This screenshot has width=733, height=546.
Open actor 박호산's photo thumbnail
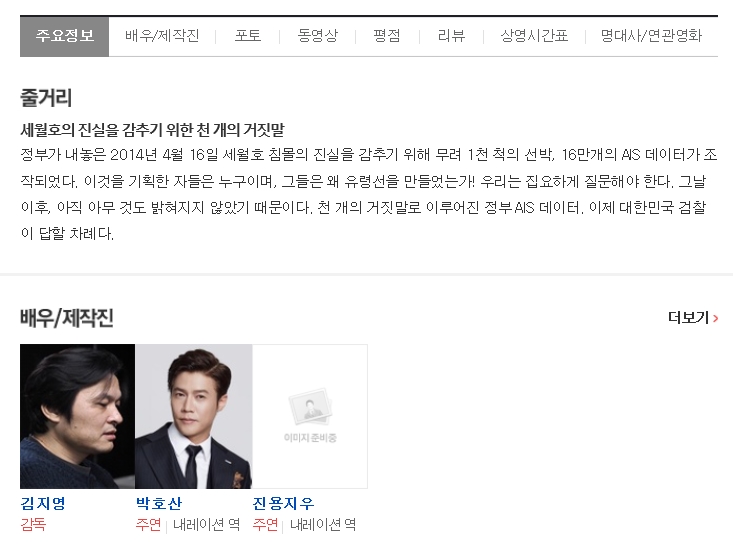(194, 417)
